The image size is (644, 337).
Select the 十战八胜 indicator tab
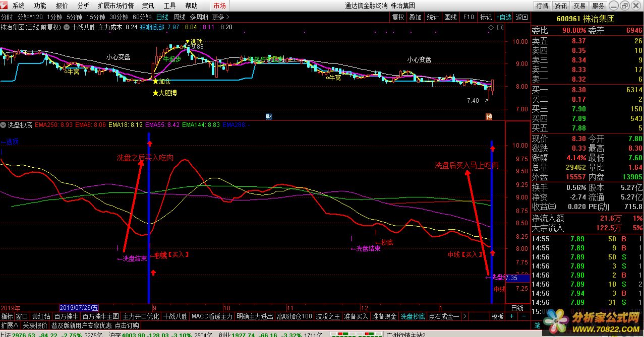pyautogui.click(x=175, y=316)
